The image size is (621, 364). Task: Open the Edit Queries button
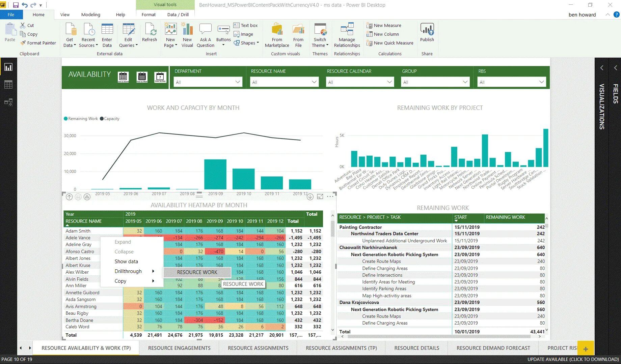coord(128,35)
